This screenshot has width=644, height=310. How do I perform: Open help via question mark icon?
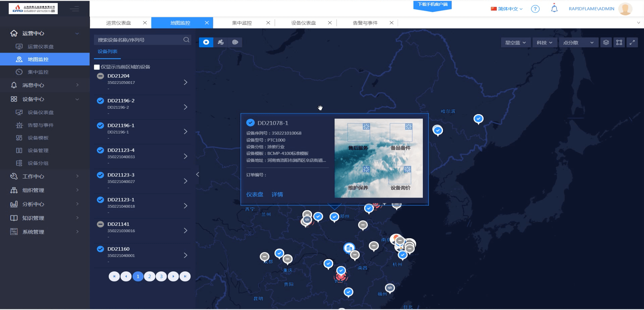click(x=535, y=9)
